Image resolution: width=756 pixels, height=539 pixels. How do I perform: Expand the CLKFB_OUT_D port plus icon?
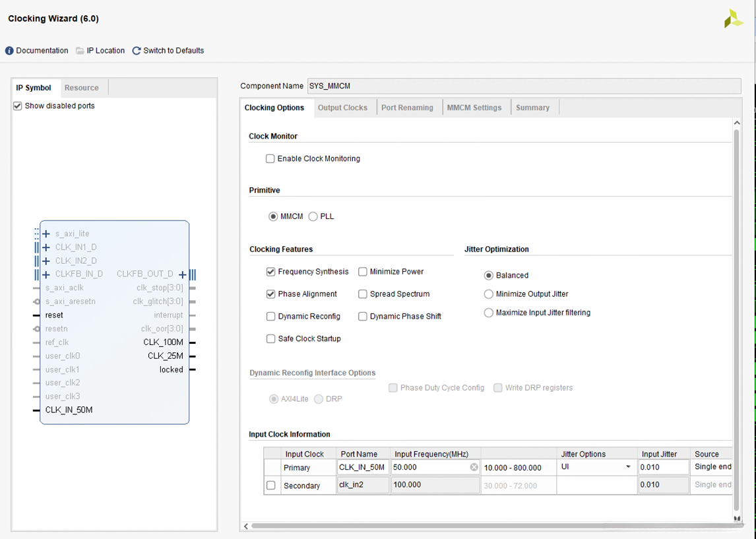[182, 274]
